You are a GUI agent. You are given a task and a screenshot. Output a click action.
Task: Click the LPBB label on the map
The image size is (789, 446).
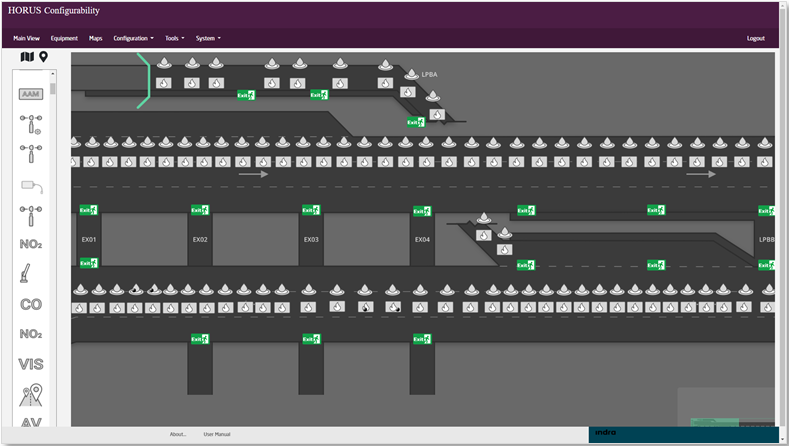pyautogui.click(x=767, y=240)
